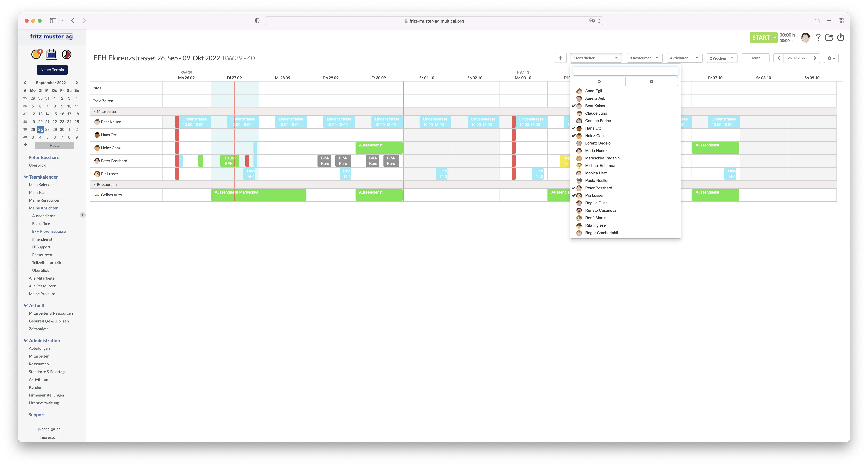Click the fritz muster ag logo
The width and height of the screenshot is (868, 466).
(51, 36)
